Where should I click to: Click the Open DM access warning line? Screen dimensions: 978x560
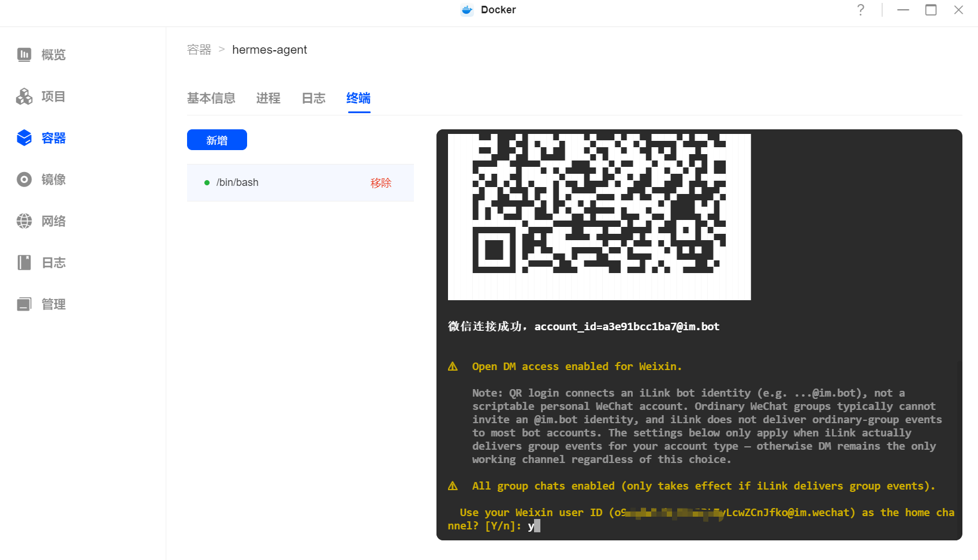577,367
